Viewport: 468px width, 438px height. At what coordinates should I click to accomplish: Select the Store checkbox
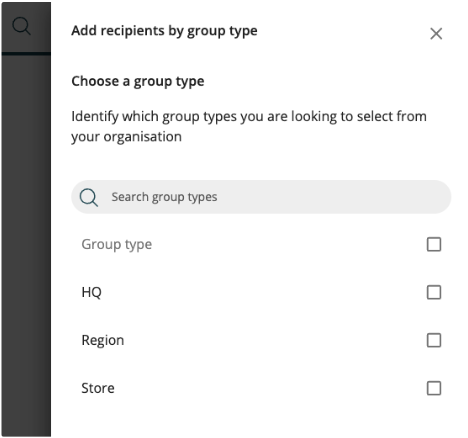434,388
